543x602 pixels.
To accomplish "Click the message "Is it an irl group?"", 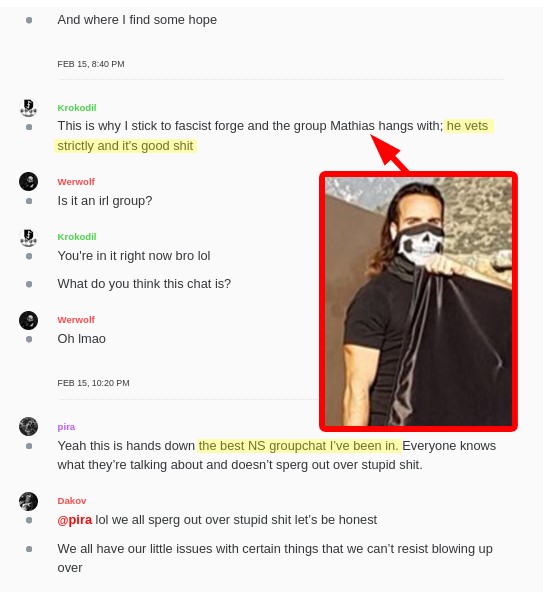I will point(105,201).
